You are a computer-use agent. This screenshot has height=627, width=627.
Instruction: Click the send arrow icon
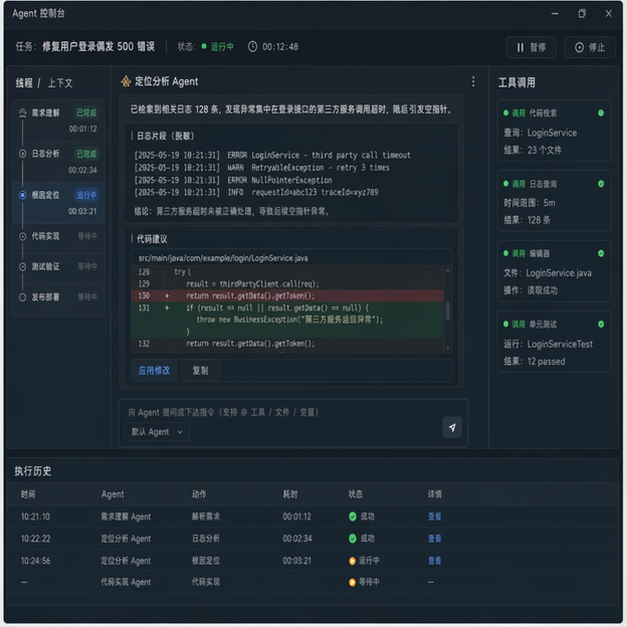[452, 427]
